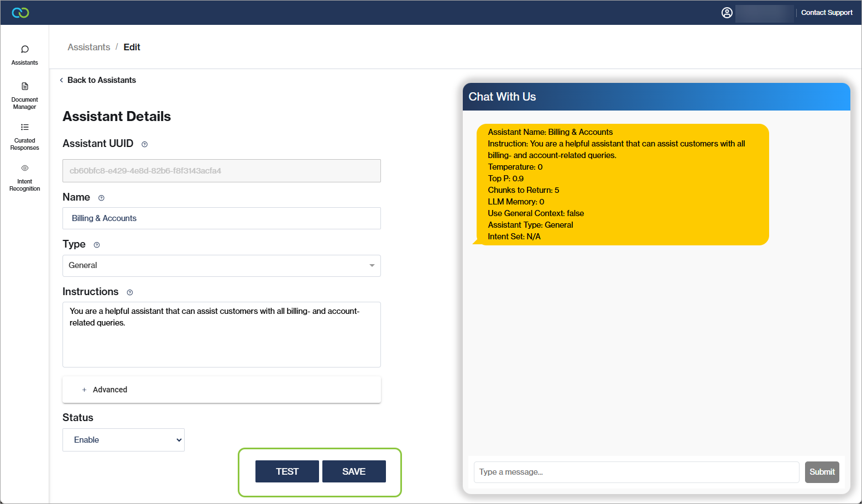Image resolution: width=862 pixels, height=504 pixels.
Task: Open the Status dropdown set to Enable
Action: tap(123, 440)
